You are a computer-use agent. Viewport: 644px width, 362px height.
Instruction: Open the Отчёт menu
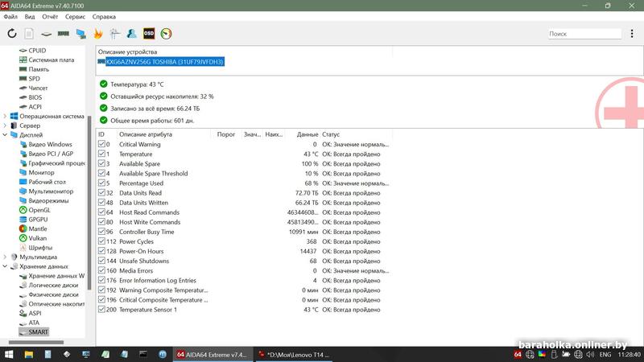point(50,16)
